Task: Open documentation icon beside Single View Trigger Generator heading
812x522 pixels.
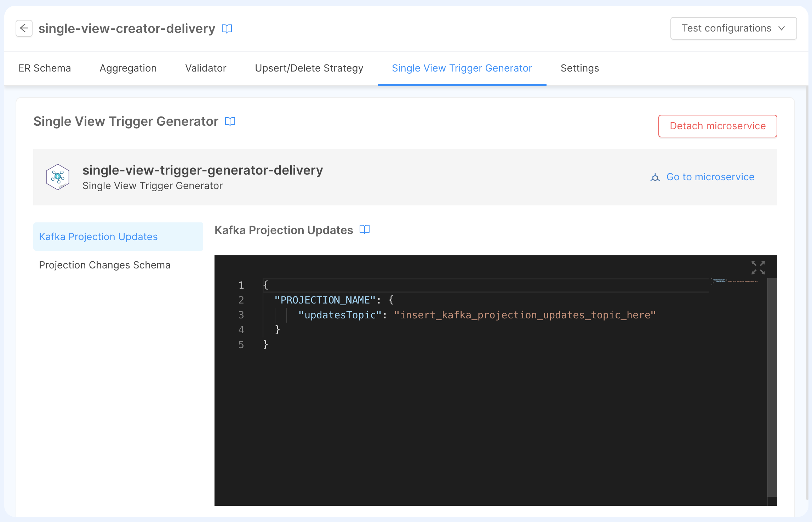Action: click(230, 121)
